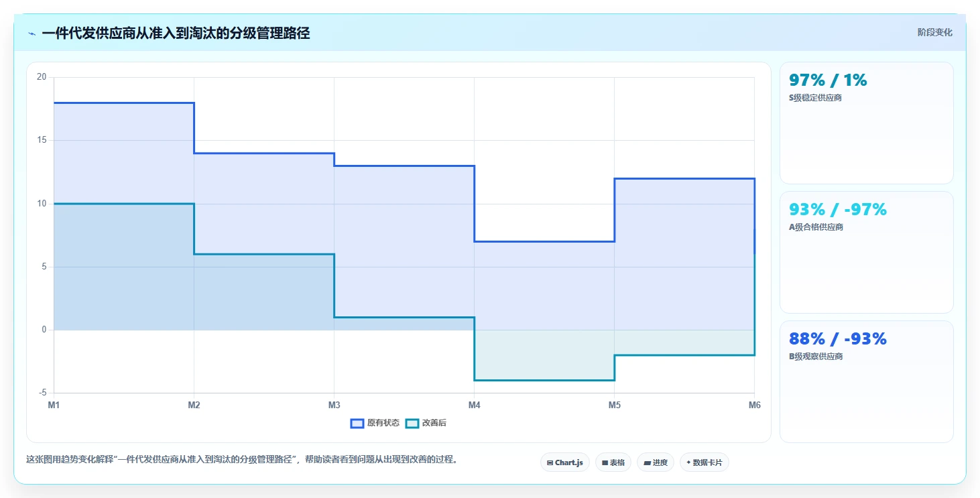Click the M2 x-axis label

194,405
